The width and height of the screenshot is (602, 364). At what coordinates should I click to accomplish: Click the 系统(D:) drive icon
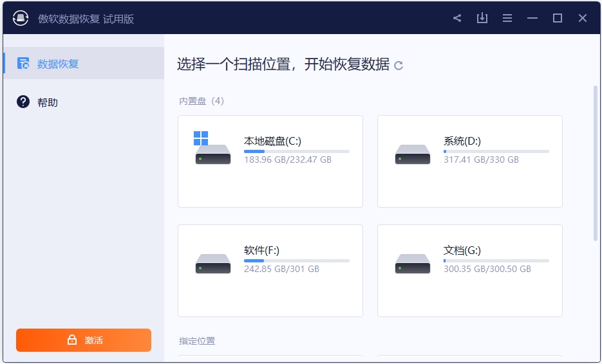click(412, 154)
